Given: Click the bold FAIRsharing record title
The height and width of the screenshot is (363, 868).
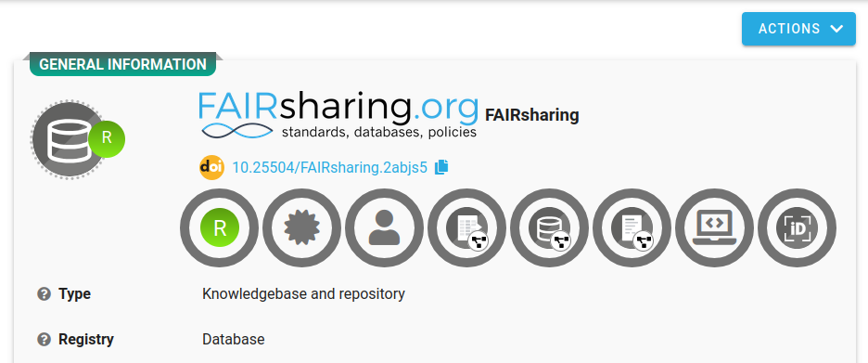Looking at the screenshot, I should 532,115.
